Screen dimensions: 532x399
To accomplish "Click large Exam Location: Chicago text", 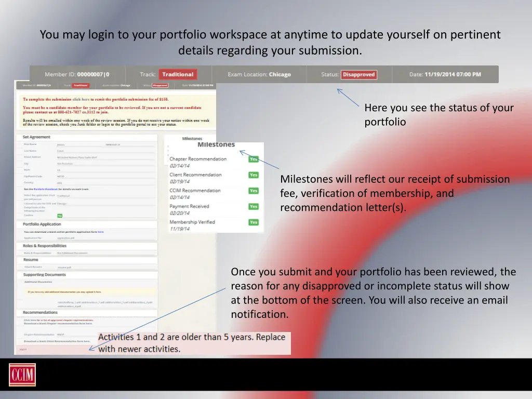I will (x=259, y=74).
